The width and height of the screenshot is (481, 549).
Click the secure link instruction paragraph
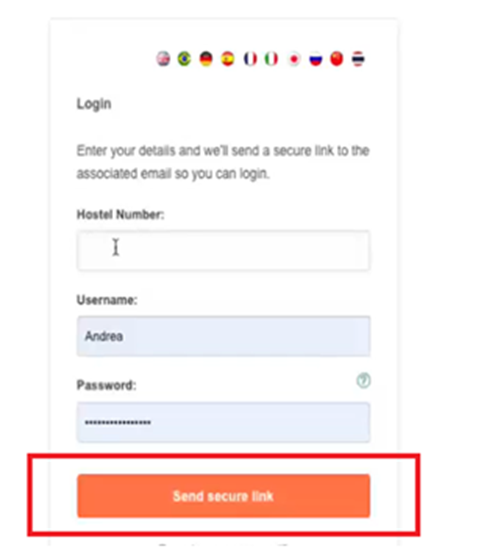point(223,162)
